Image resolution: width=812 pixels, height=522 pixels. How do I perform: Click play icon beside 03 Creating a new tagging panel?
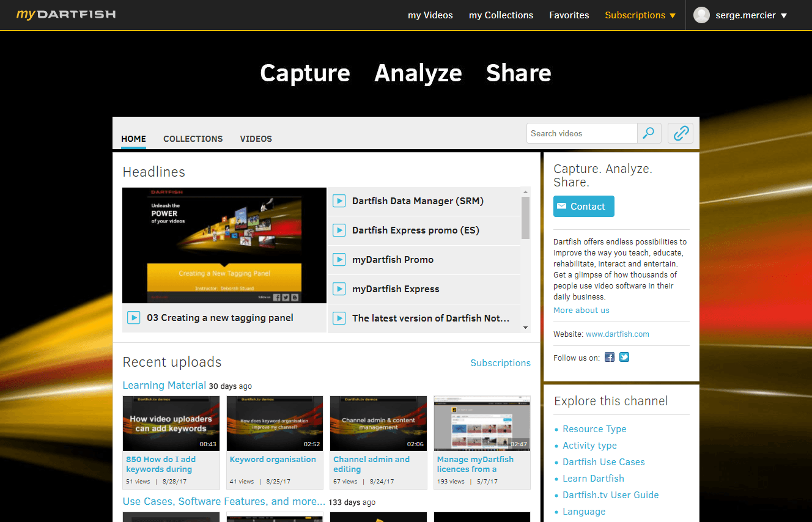133,318
